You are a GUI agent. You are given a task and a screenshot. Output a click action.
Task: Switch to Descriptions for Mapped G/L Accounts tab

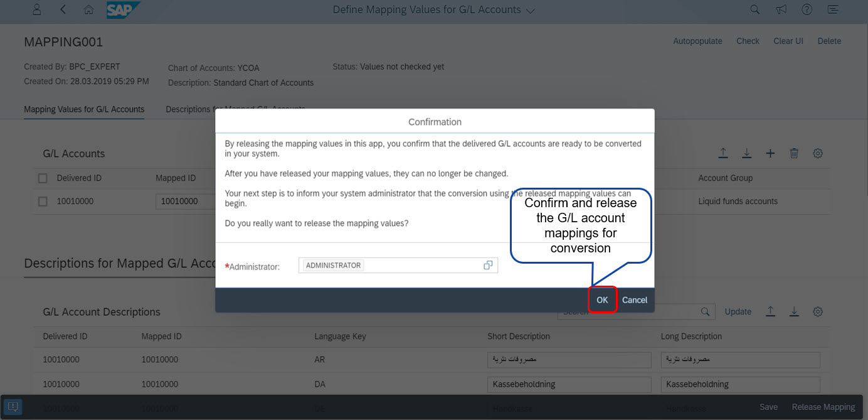tap(235, 109)
